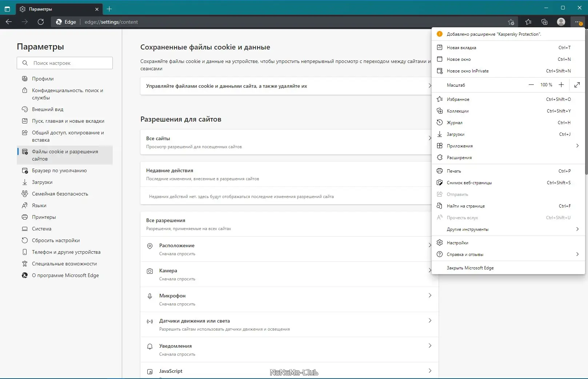588x379 pixels.
Task: Click the Найти на странице search icon
Action: [x=440, y=206]
